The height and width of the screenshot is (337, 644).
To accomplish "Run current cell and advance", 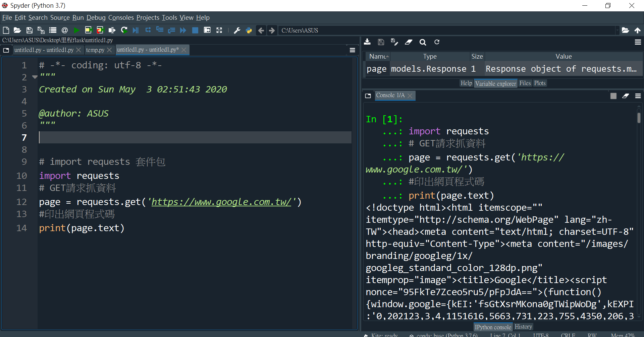I will 100,30.
